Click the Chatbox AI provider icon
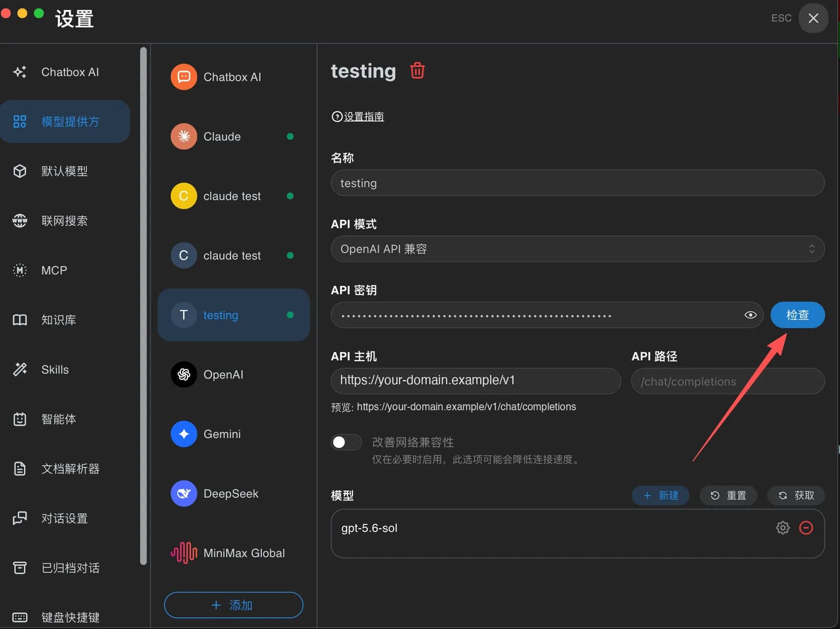 coord(184,77)
